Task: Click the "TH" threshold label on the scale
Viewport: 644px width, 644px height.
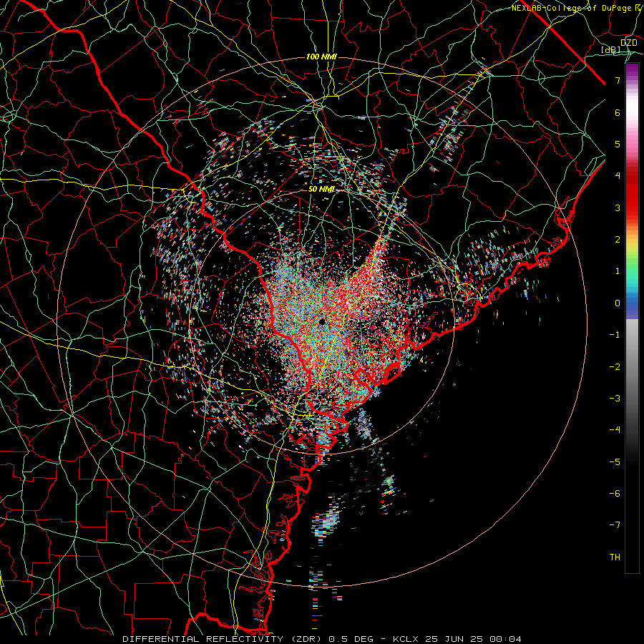Action: click(x=615, y=557)
